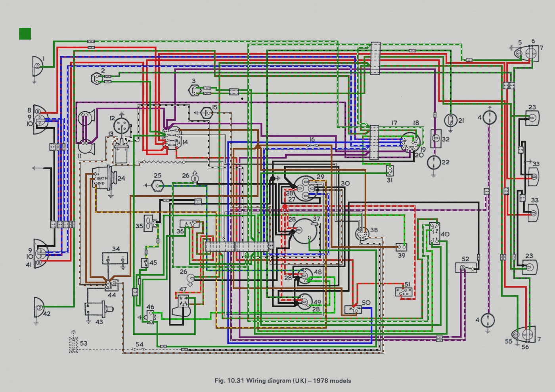
Task: Select the small component numbered 39
Action: [x=401, y=247]
